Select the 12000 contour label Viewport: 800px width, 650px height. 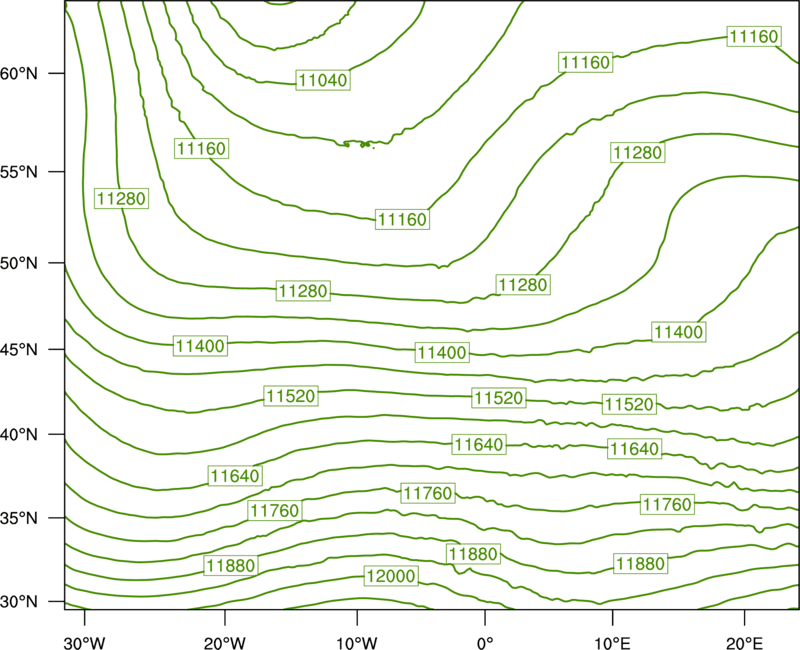pyautogui.click(x=391, y=576)
